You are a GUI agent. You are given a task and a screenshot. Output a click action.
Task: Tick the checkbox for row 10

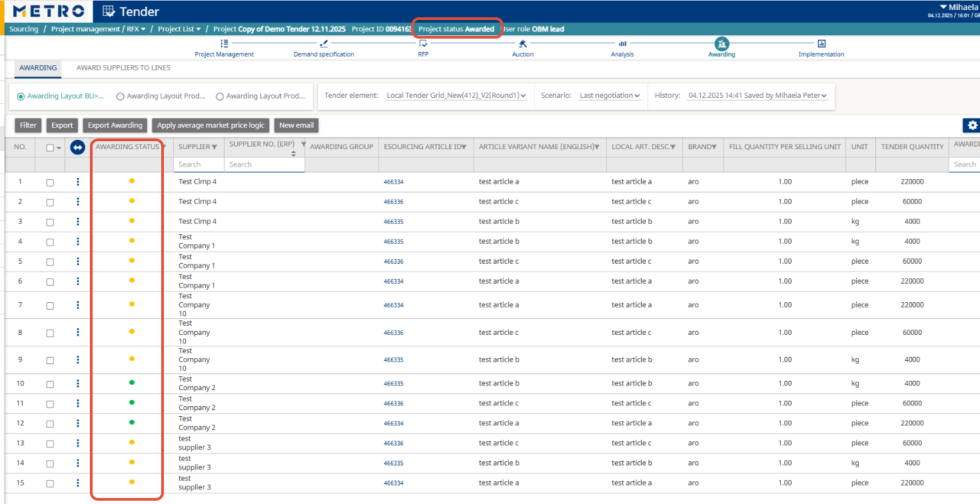(50, 383)
